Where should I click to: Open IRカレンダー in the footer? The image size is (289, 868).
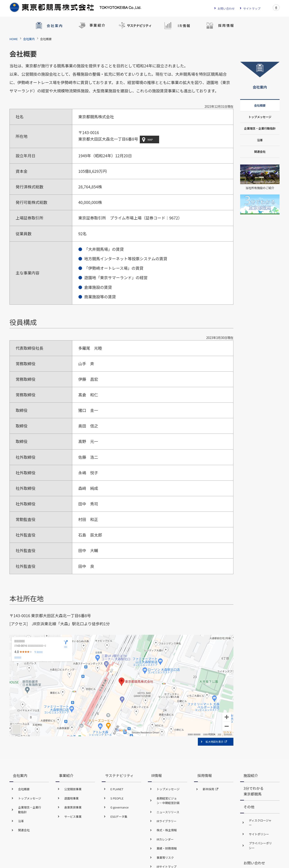pyautogui.click(x=165, y=839)
